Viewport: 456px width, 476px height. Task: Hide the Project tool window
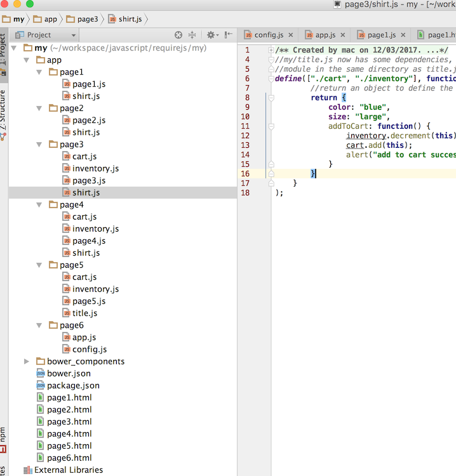click(228, 35)
